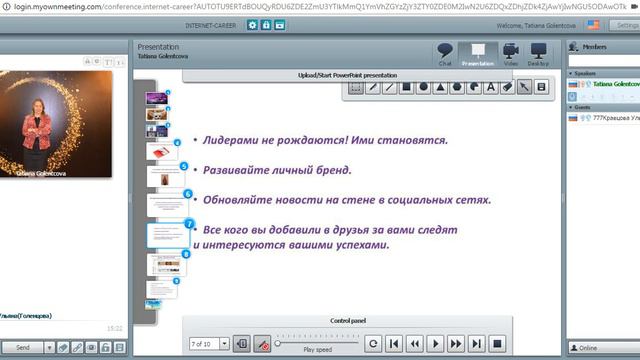The width and height of the screenshot is (640, 360).
Task: Click the language flag icon in header
Action: pyautogui.click(x=593, y=25)
